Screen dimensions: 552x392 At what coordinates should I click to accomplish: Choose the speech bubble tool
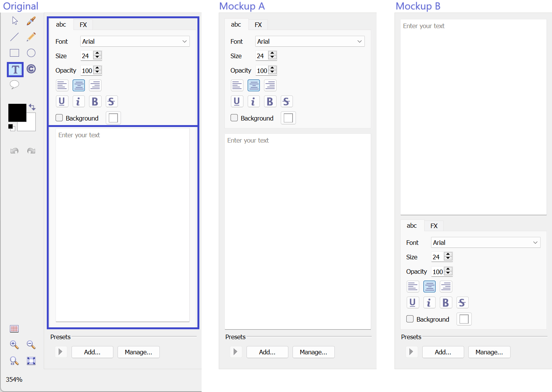coord(14,85)
